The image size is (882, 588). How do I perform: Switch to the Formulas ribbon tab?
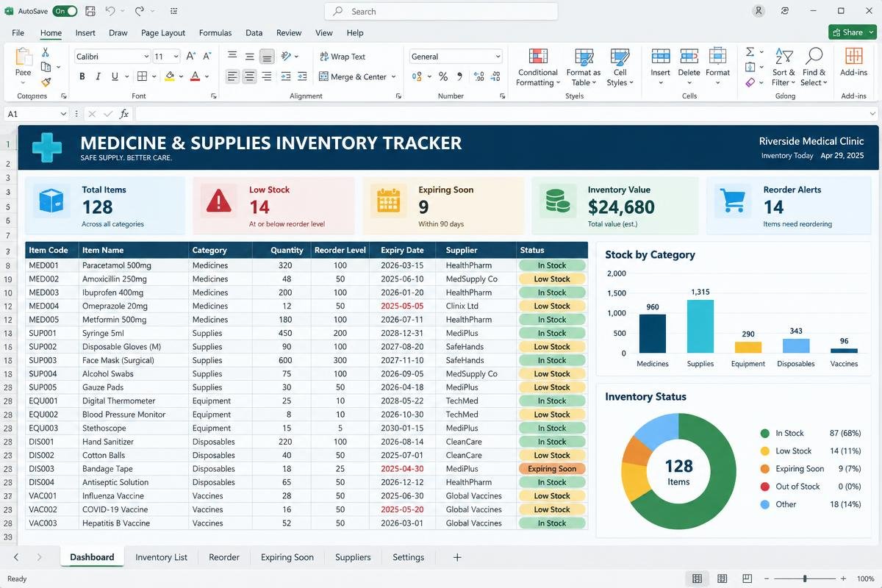pos(215,33)
